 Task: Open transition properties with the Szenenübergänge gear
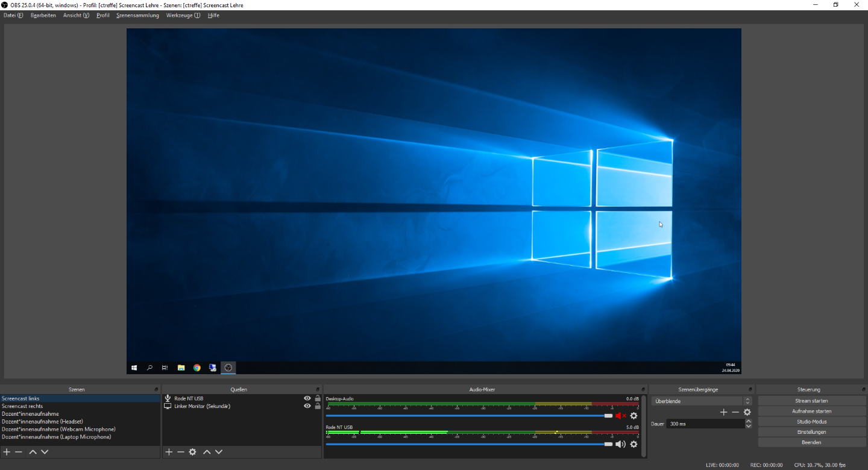tap(747, 412)
